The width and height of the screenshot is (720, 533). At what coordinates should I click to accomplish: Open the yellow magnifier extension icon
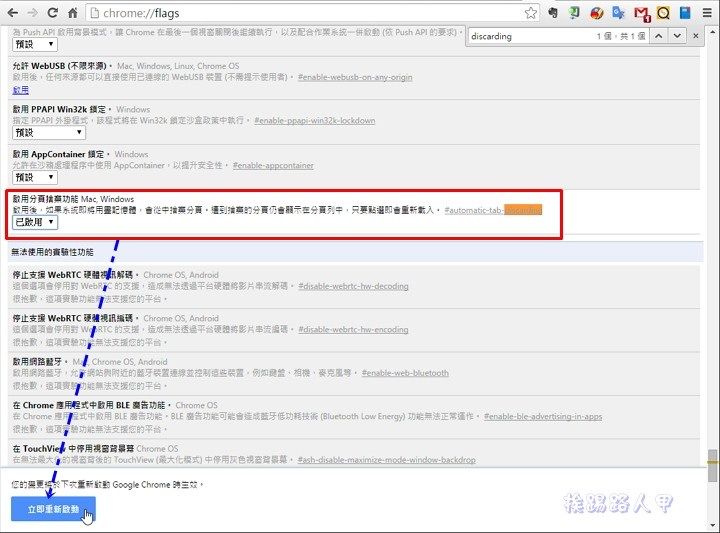click(x=663, y=13)
